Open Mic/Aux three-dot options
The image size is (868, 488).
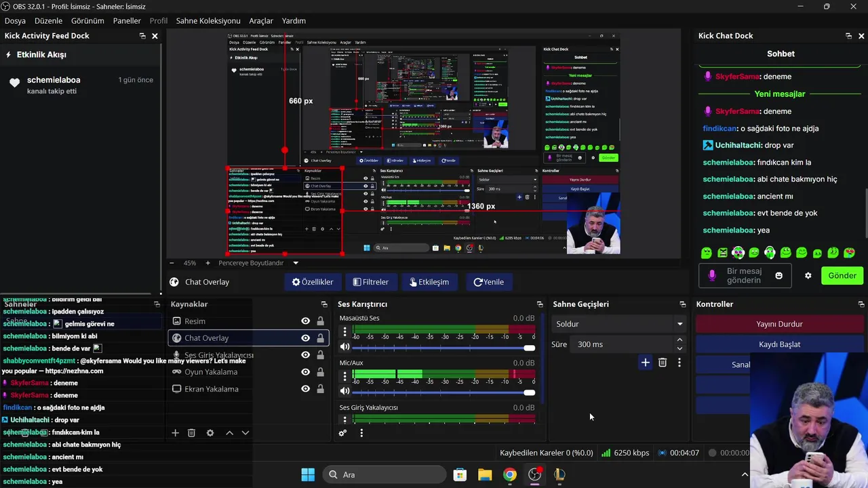pos(344,376)
